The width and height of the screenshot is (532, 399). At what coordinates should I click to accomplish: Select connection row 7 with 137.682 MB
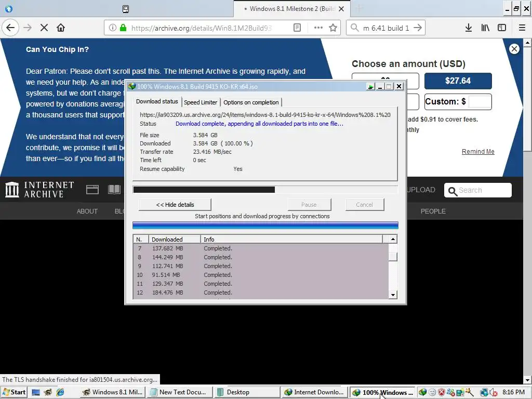click(261, 248)
